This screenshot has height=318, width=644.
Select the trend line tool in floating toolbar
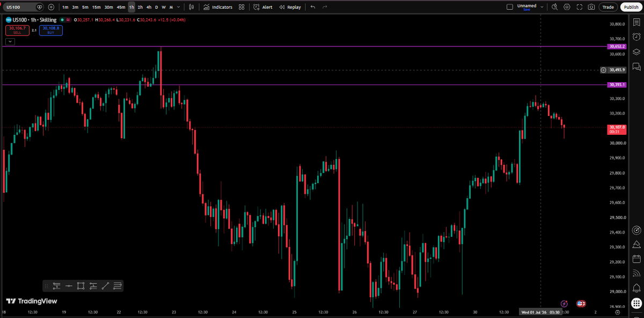tap(106, 286)
